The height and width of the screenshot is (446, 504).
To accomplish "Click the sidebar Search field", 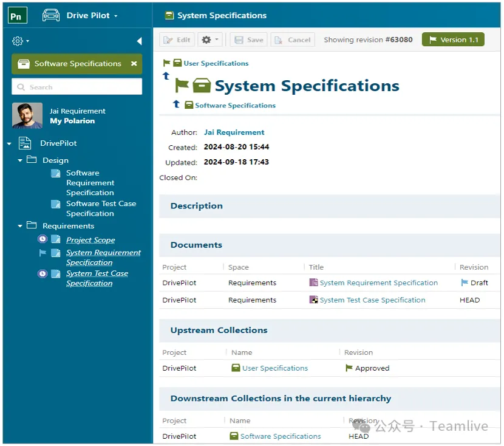I will pyautogui.click(x=77, y=87).
